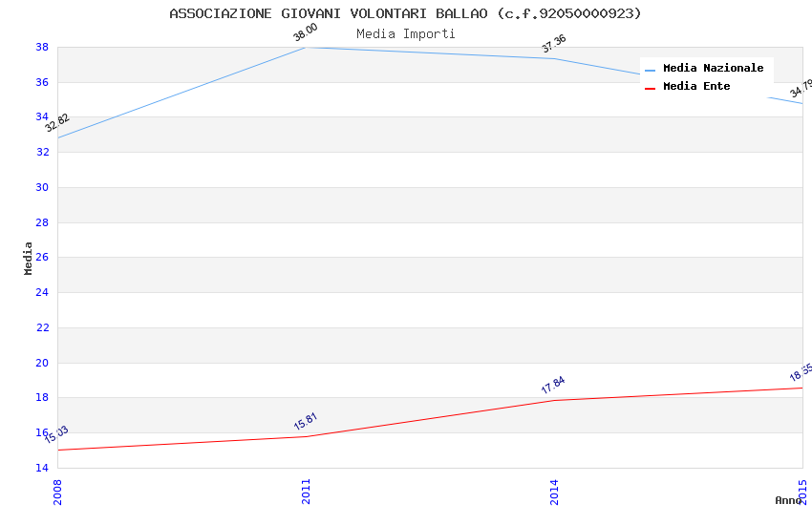
Task: Click the 15.03 data label on red line
Action: pyautogui.click(x=56, y=434)
